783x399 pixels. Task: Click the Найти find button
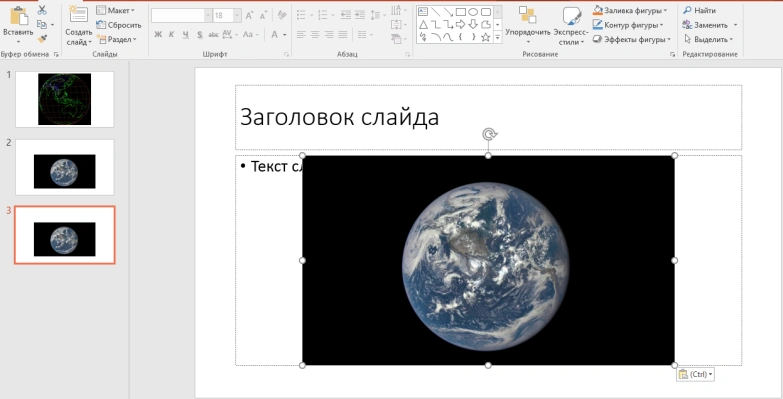pos(699,10)
